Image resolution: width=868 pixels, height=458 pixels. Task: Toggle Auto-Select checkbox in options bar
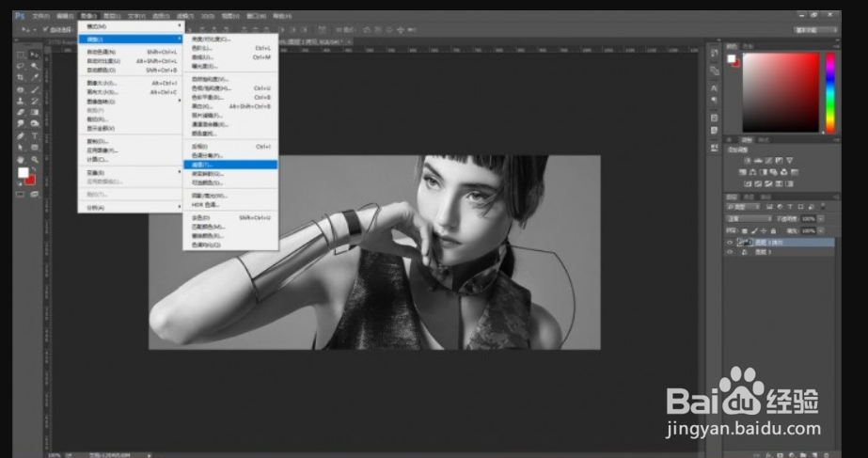46,29
